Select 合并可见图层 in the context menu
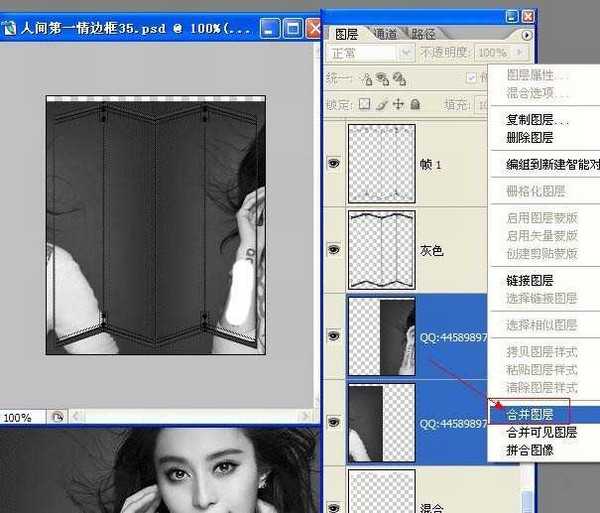600x513 pixels. tap(541, 432)
